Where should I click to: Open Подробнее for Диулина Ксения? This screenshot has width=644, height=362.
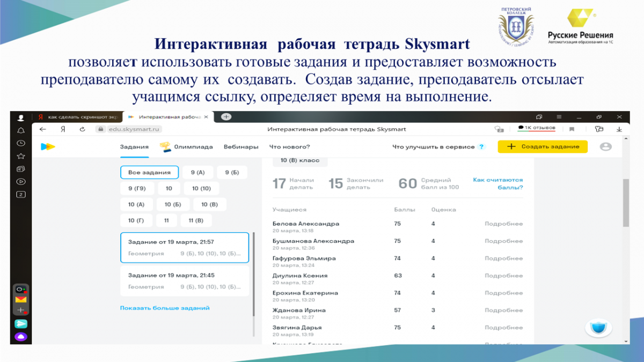pyautogui.click(x=503, y=276)
